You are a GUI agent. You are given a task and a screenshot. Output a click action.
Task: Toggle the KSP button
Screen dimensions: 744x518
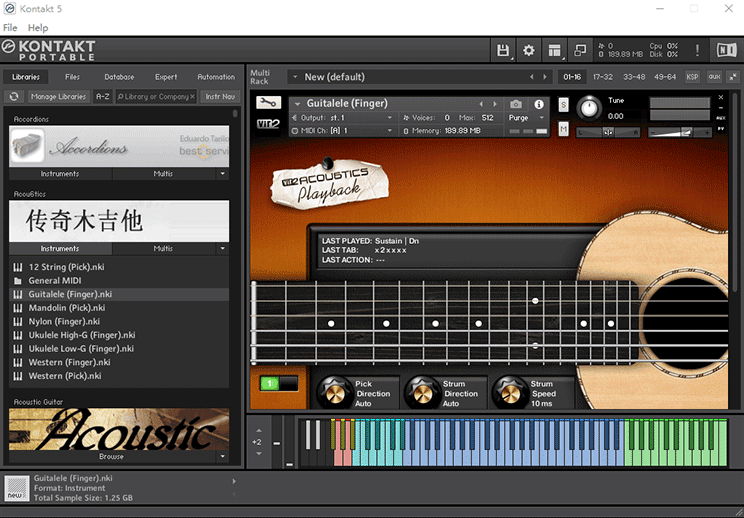(x=692, y=77)
